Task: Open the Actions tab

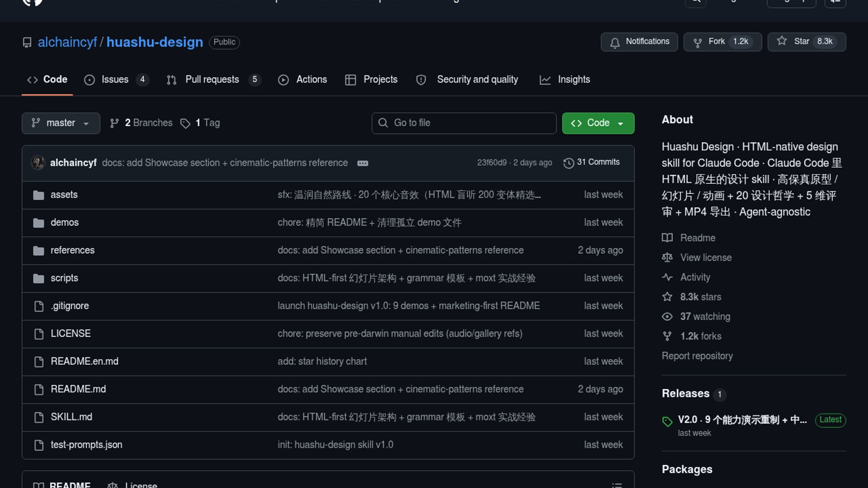Action: (311, 80)
